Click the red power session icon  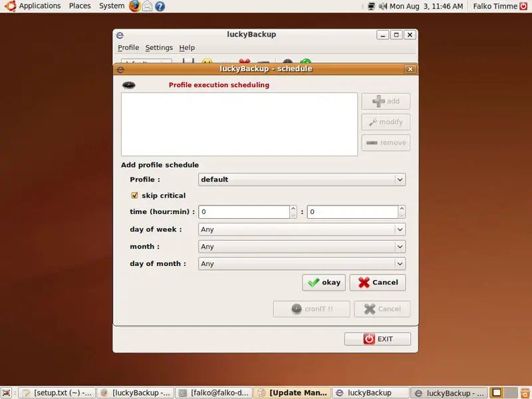[x=523, y=6]
